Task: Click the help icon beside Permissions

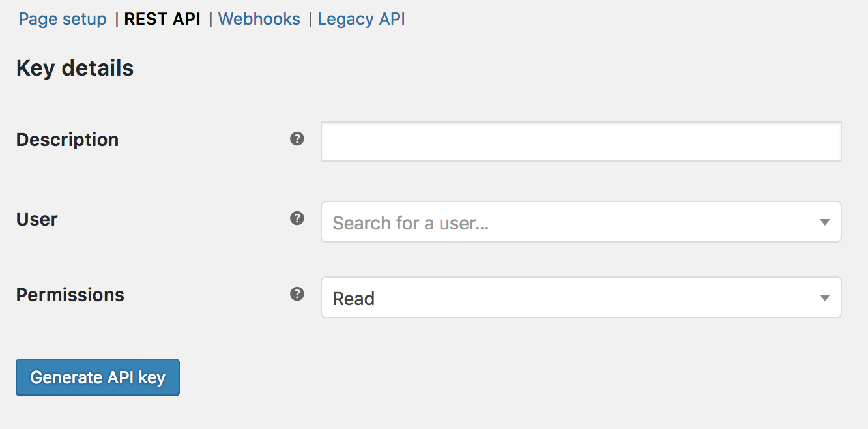Action: click(x=297, y=294)
